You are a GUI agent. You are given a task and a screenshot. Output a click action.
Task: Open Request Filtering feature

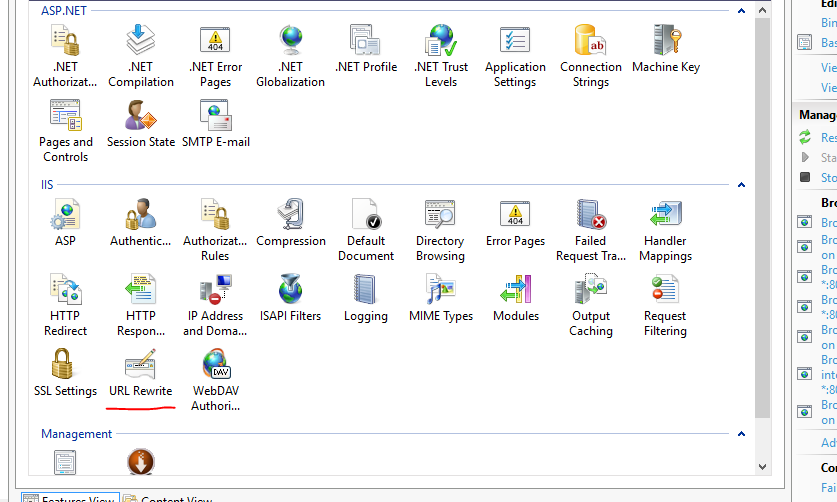(x=665, y=305)
